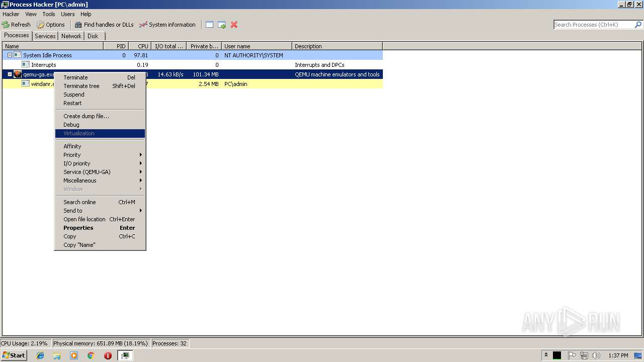Choose Create dump file option
644x362 pixels.
point(100,116)
